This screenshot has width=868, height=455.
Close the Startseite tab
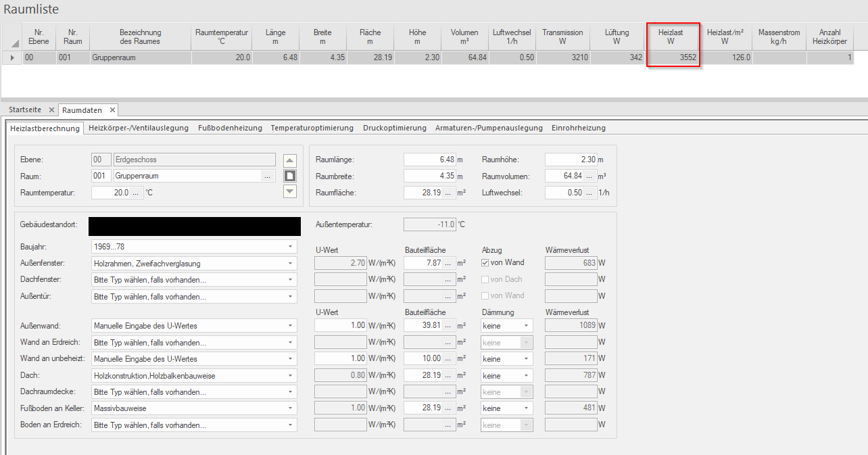(x=51, y=110)
